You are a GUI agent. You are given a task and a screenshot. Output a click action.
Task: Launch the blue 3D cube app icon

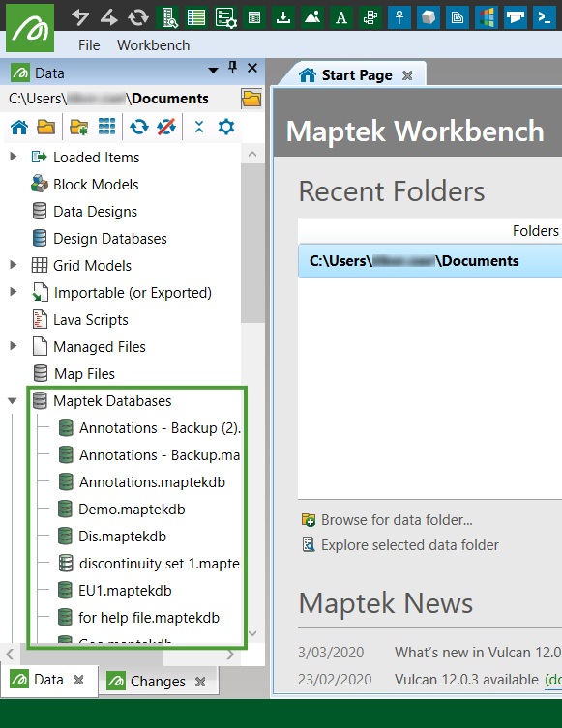429,17
